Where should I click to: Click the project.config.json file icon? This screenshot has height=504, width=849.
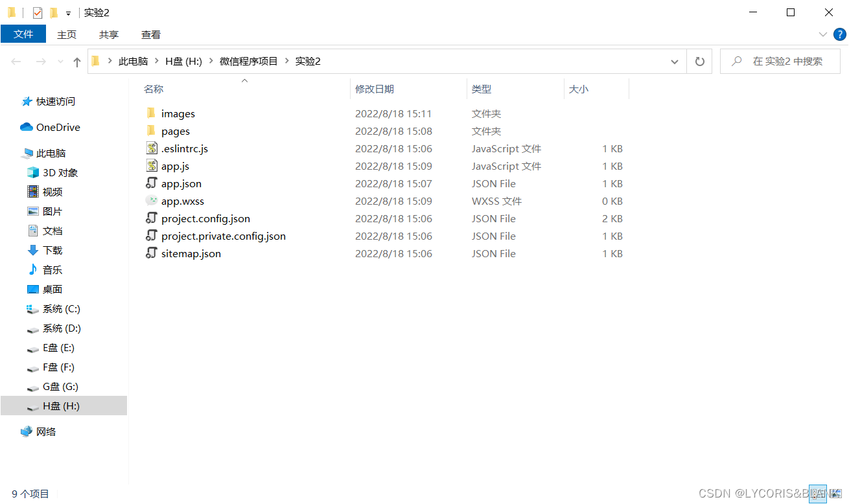point(151,218)
